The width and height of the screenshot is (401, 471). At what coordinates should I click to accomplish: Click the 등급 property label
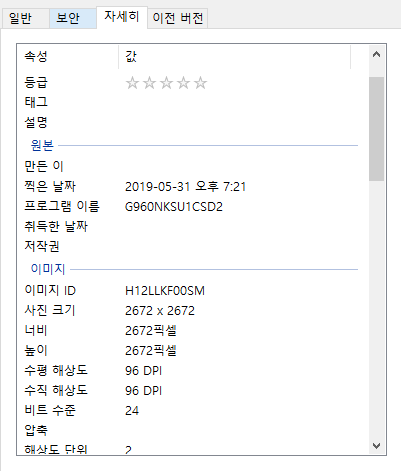(x=36, y=82)
